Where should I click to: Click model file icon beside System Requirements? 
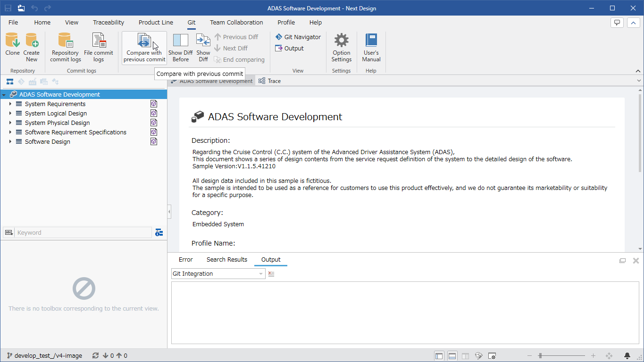pos(154,104)
